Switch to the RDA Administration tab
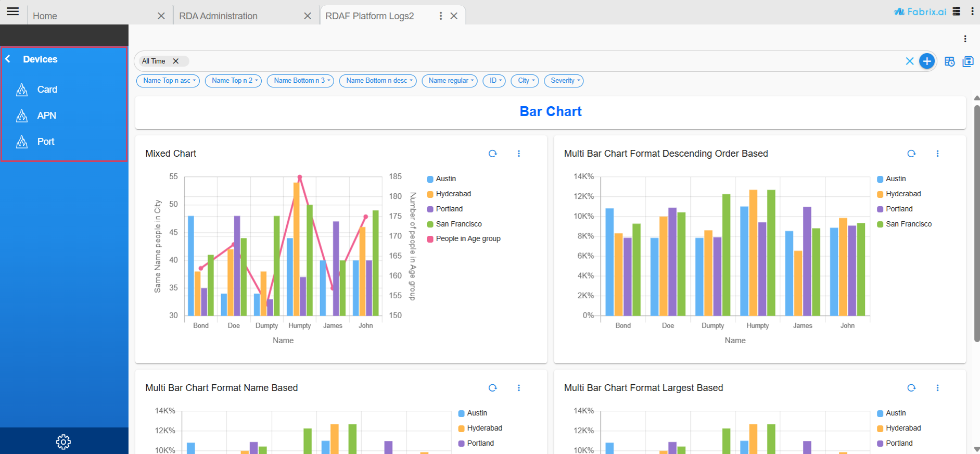980x454 pixels. tap(219, 16)
